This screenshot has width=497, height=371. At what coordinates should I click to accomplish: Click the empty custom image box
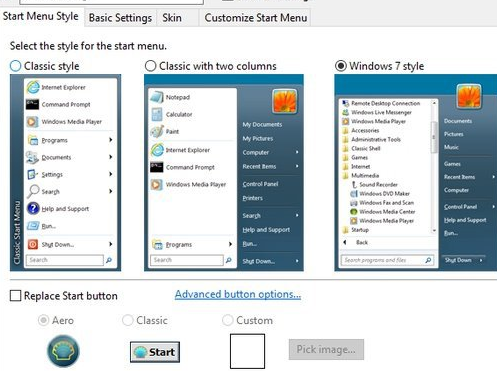tap(247, 351)
